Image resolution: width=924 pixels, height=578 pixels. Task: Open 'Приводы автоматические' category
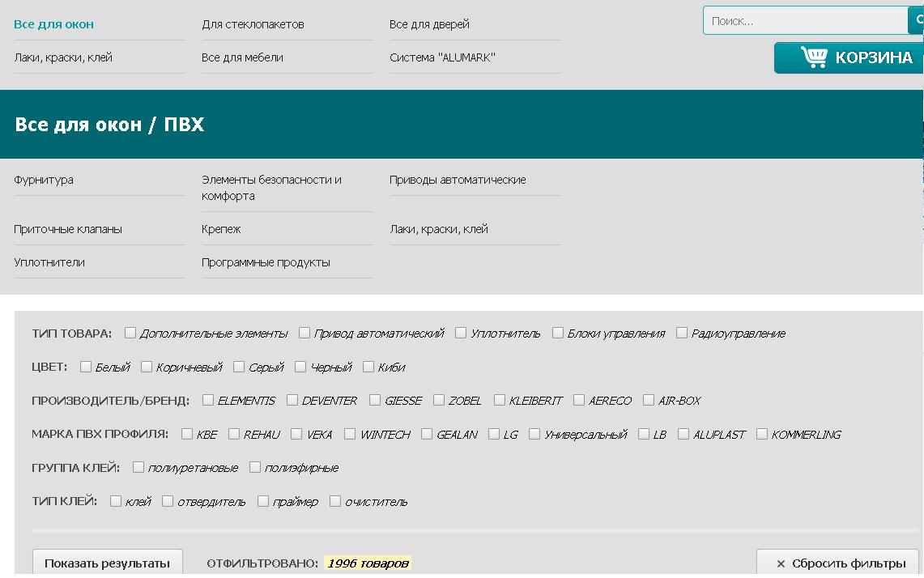coord(458,180)
